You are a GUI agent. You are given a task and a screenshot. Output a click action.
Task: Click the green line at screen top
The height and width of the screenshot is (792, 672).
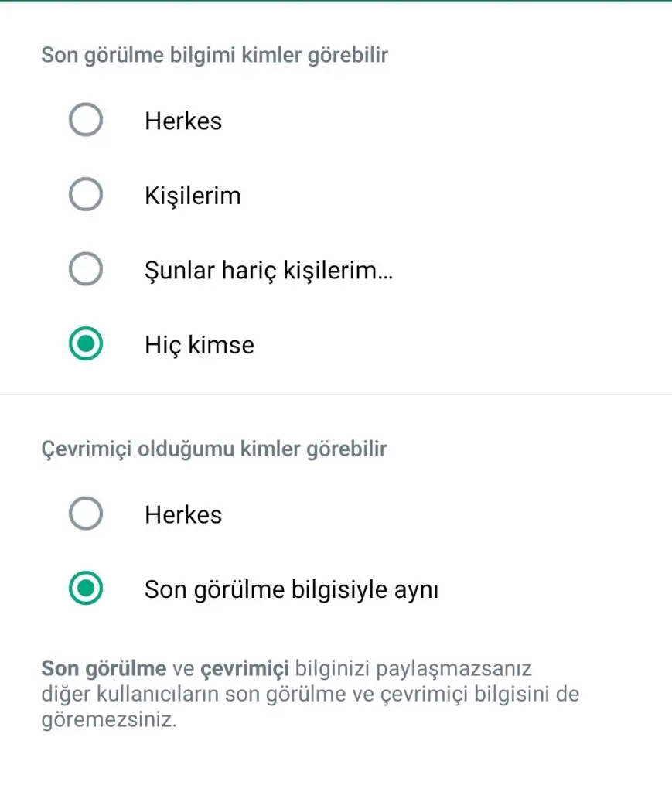tap(336, 2)
